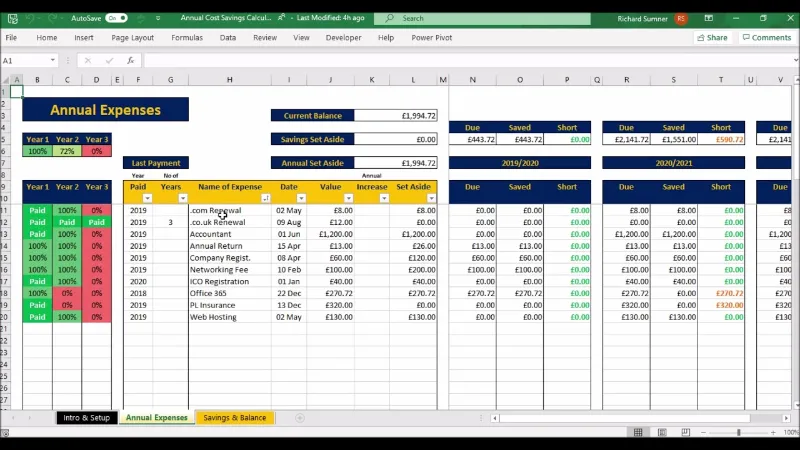
Task: Click the Undo arrow icon
Action: coord(31,18)
